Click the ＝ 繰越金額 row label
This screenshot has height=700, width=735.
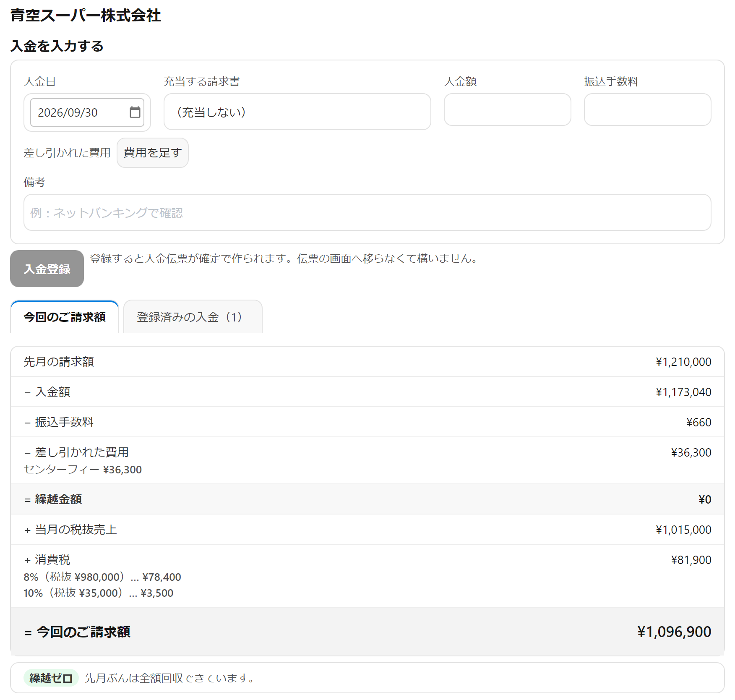(x=53, y=499)
